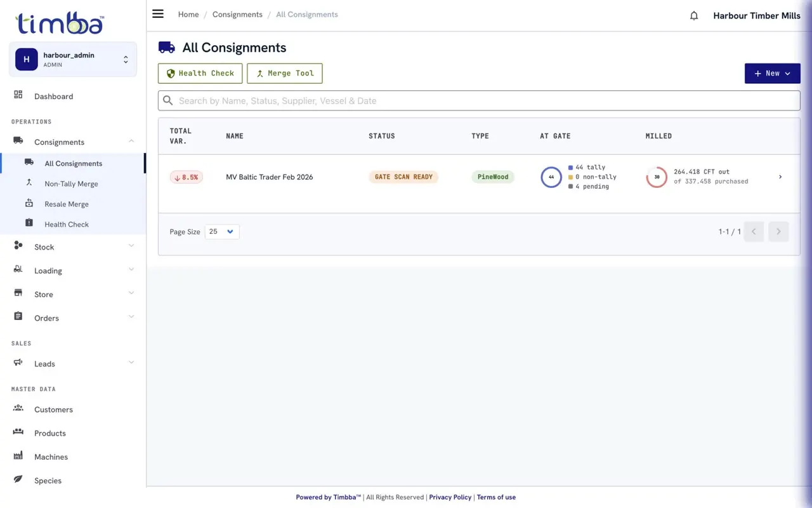This screenshot has height=508, width=812.
Task: Click the search magnifier icon
Action: click(x=168, y=100)
